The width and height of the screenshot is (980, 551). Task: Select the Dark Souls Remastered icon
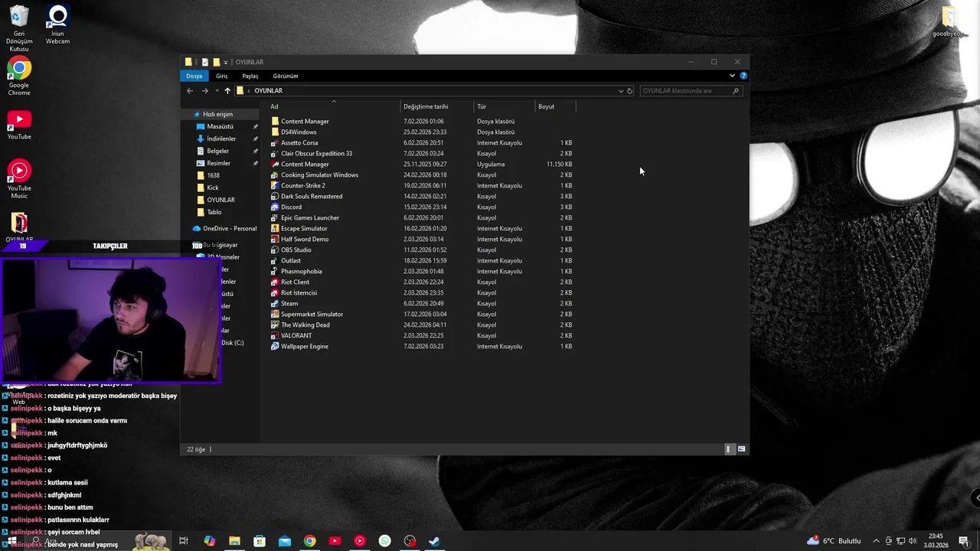point(275,197)
